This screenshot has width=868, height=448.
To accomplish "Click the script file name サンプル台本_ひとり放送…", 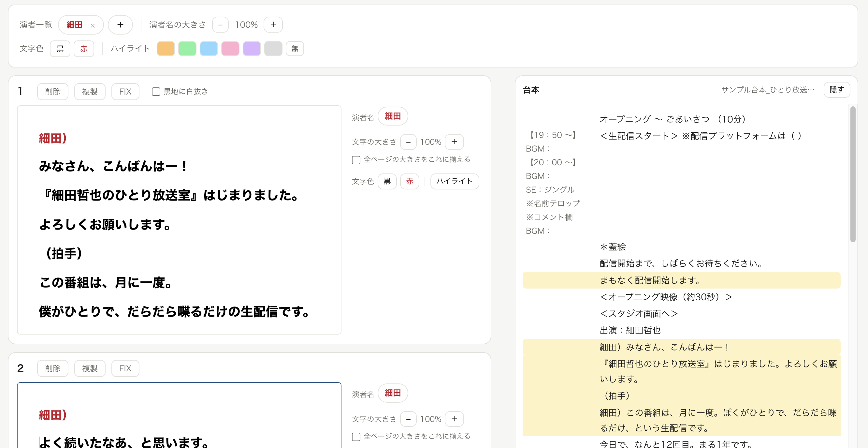I will click(768, 90).
